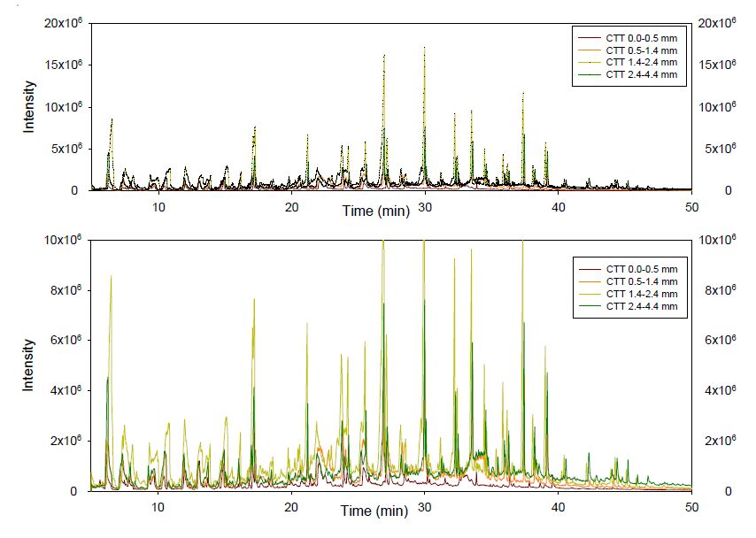756x538 pixels.
Task: Click the 20x10⁶ tick on top chart's left axis
Action: pos(65,22)
